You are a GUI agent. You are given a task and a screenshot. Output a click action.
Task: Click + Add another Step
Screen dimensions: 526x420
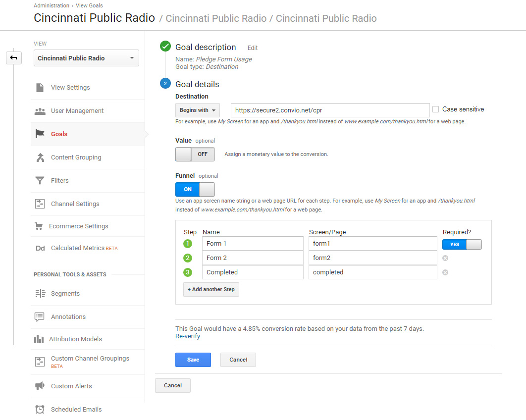tap(211, 290)
